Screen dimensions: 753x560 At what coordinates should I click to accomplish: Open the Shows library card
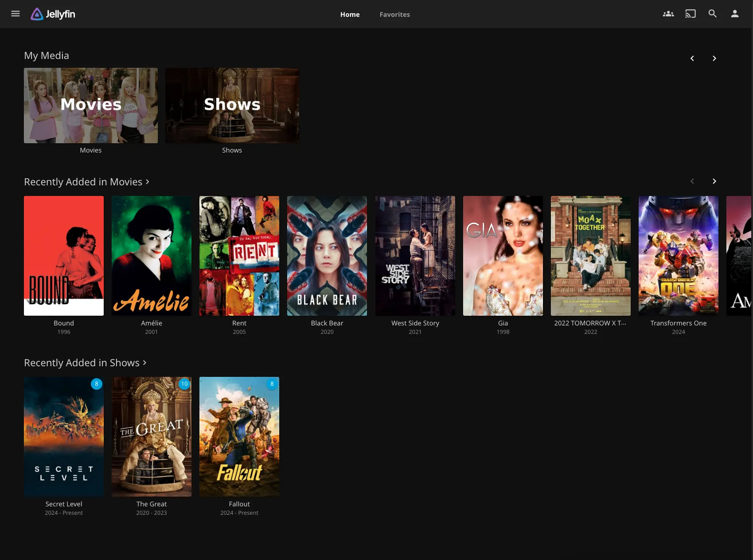pyautogui.click(x=232, y=106)
